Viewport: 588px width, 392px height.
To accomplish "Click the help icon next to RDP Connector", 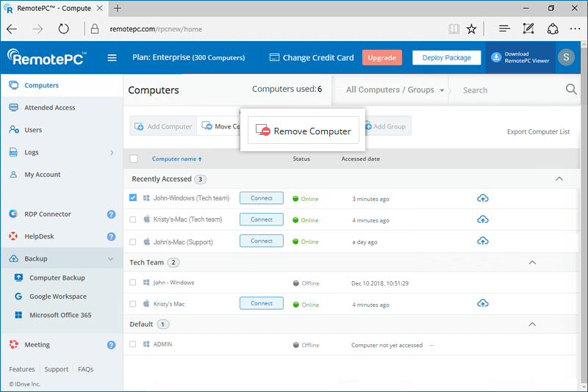I will 111,214.
